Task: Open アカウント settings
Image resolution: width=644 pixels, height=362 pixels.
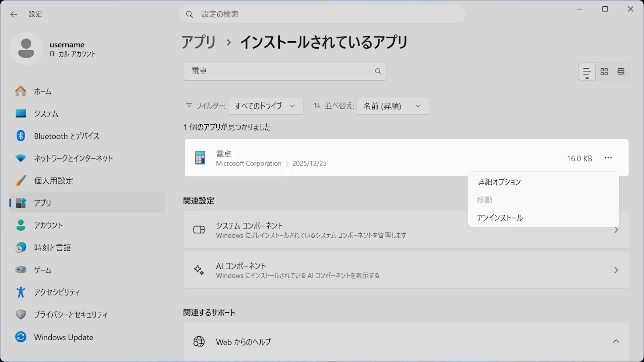Action: tap(87, 225)
